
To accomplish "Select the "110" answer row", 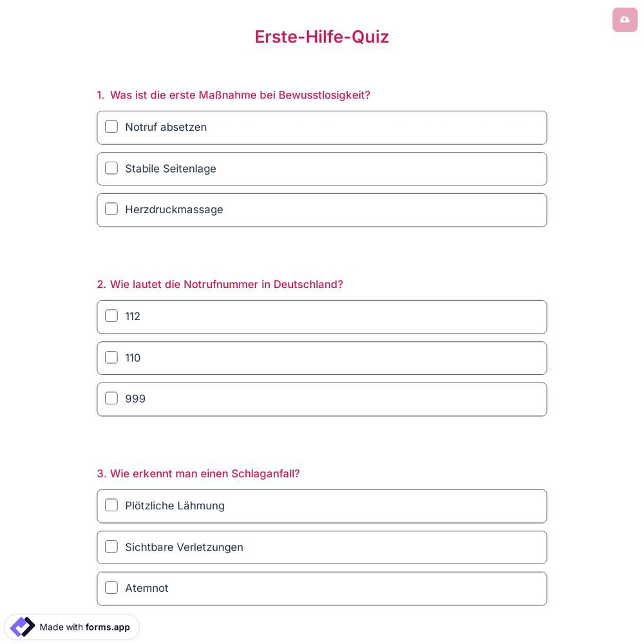I will coord(322,358).
